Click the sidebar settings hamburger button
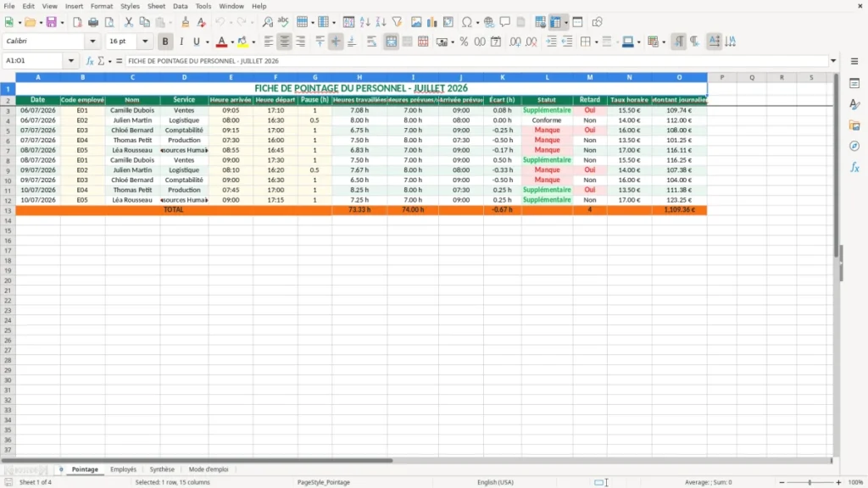This screenshot has height=488, width=868. 854,61
